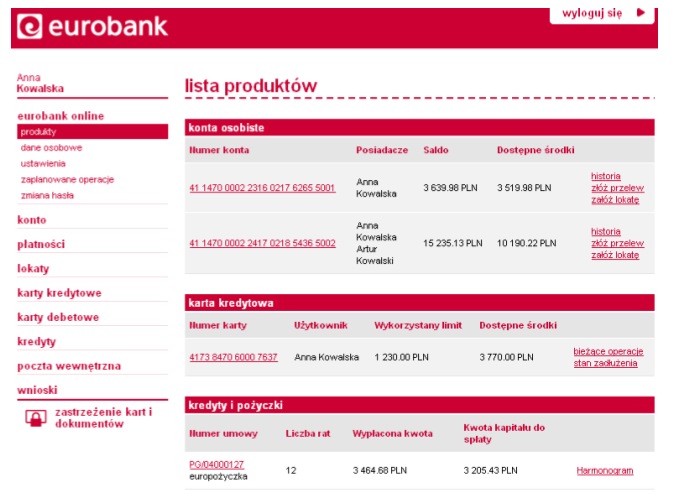Open dane osobowe menu item
The width and height of the screenshot is (678, 502).
51,147
